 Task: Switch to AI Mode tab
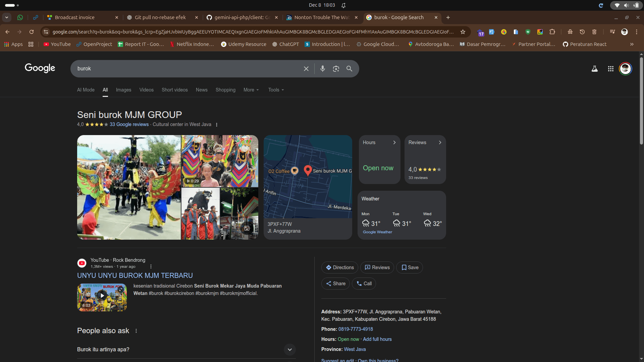pyautogui.click(x=86, y=90)
